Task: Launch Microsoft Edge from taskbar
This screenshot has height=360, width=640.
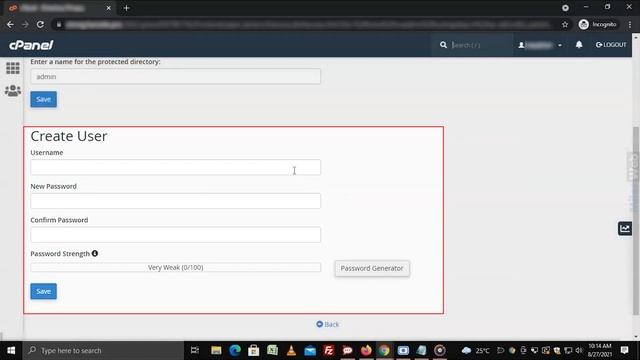Action: 235,350
